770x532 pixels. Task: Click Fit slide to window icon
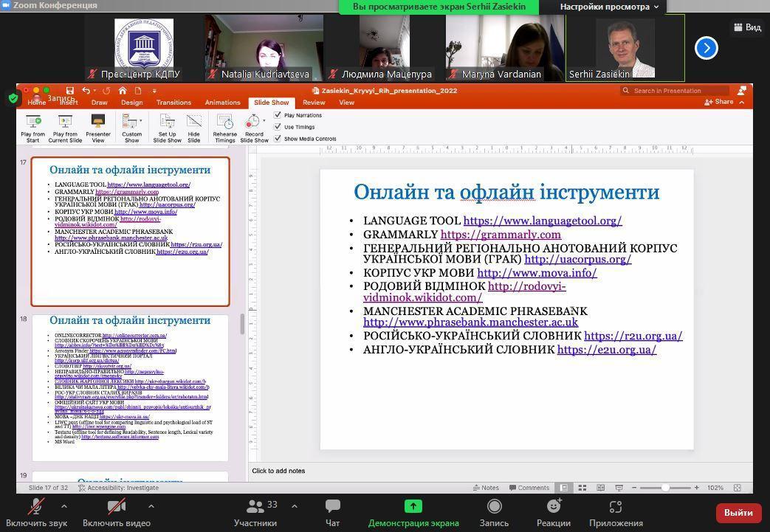pos(737,487)
